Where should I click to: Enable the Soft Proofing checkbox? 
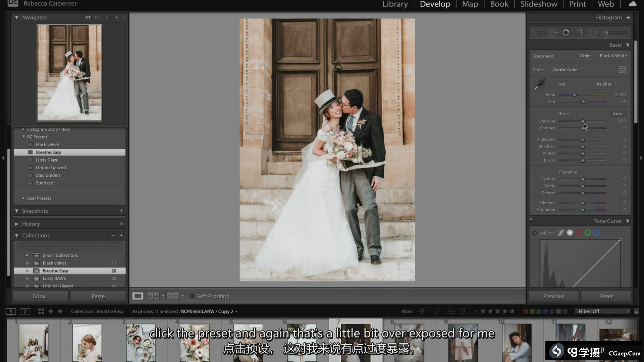pyautogui.click(x=192, y=296)
